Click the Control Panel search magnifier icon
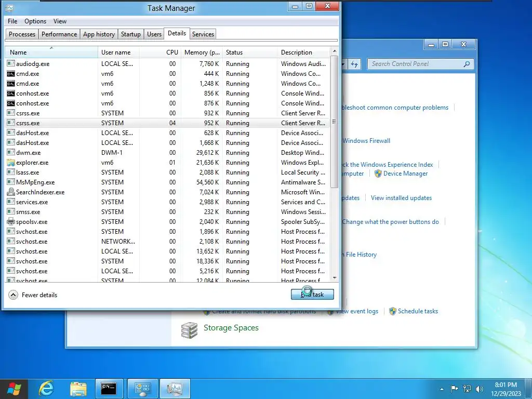Image resolution: width=532 pixels, height=399 pixels. (x=467, y=64)
